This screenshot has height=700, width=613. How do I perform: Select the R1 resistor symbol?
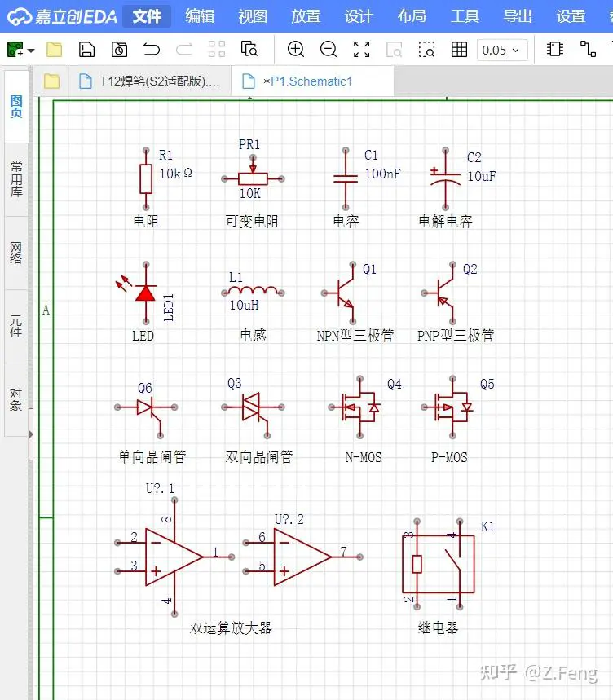[x=146, y=178]
